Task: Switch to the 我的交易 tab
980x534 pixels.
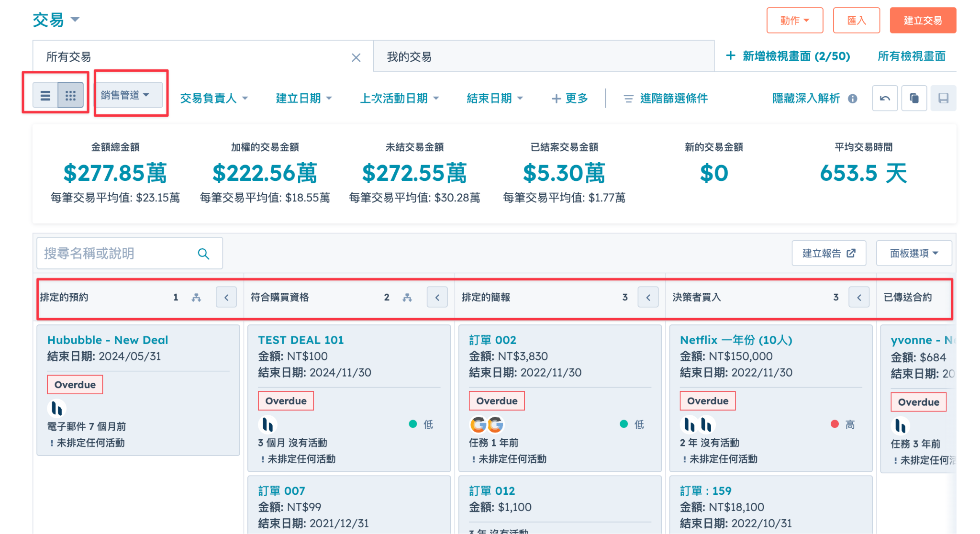Action: click(x=409, y=57)
